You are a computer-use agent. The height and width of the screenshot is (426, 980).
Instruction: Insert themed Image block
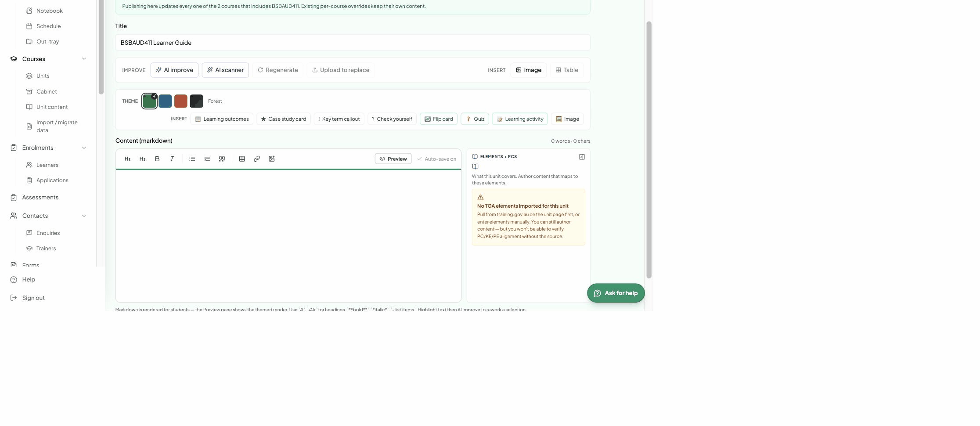(567, 119)
